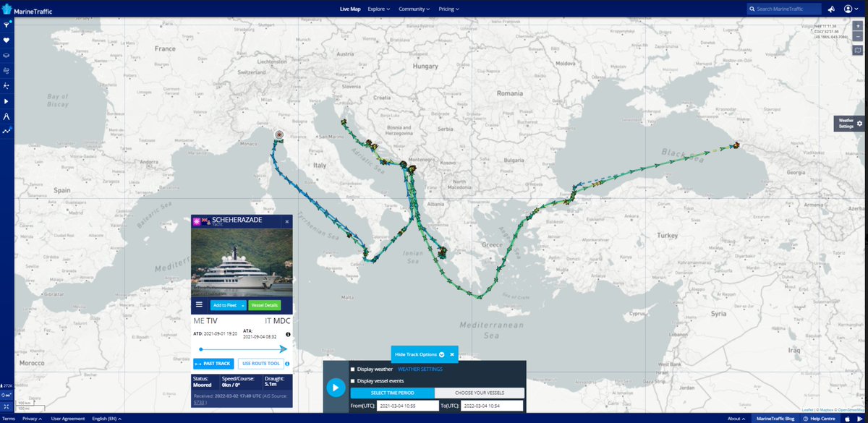Open the Weather Settings link in track panel

click(420, 369)
